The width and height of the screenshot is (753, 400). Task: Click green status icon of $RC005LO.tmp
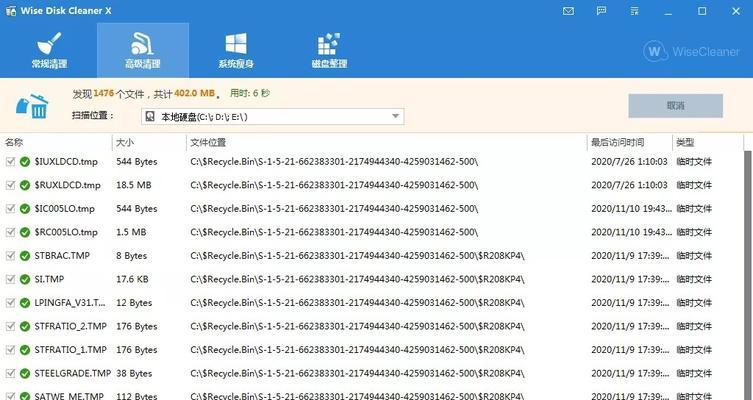(25, 232)
